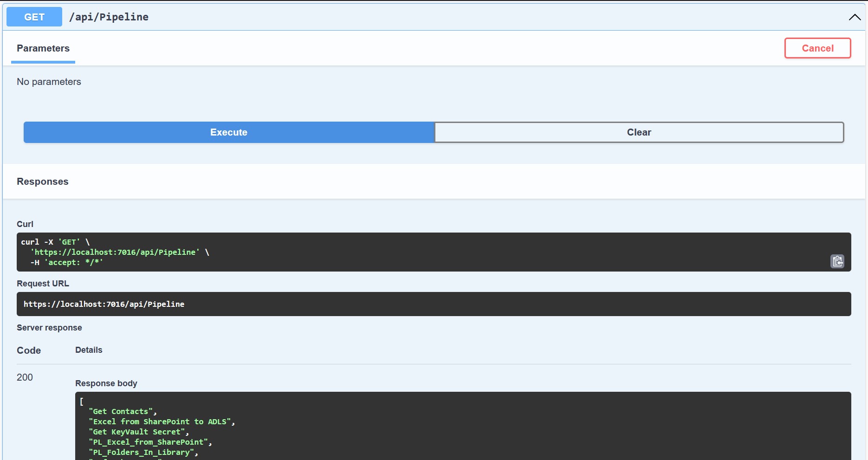This screenshot has height=460, width=868.
Task: Execute the Pipeline API request
Action: click(x=229, y=132)
